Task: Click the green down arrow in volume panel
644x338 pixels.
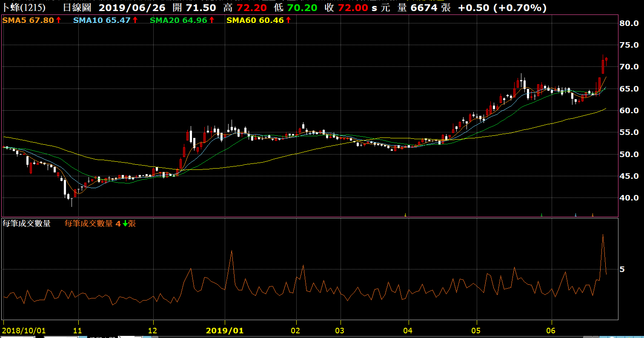Action: (x=125, y=223)
